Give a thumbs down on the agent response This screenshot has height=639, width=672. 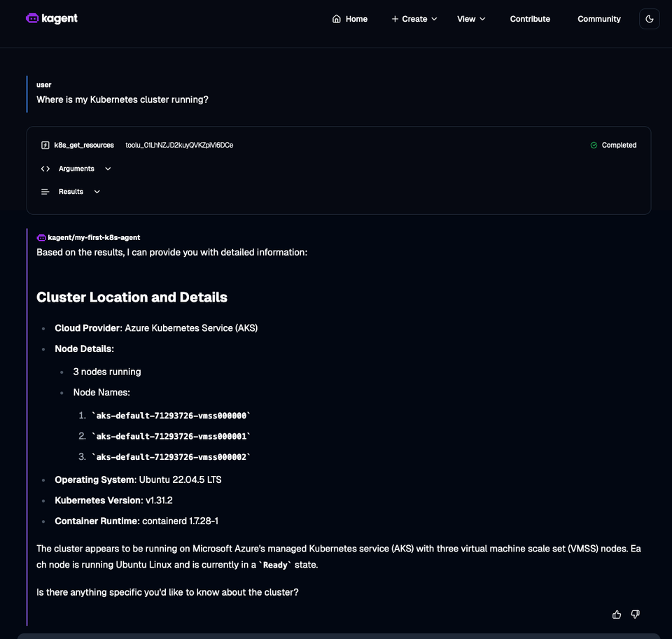point(635,614)
